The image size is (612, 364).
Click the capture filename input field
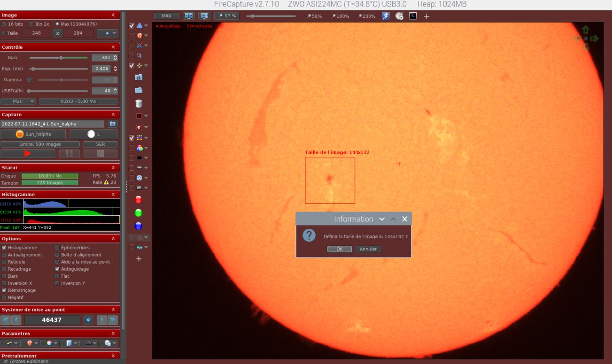pyautogui.click(x=53, y=124)
